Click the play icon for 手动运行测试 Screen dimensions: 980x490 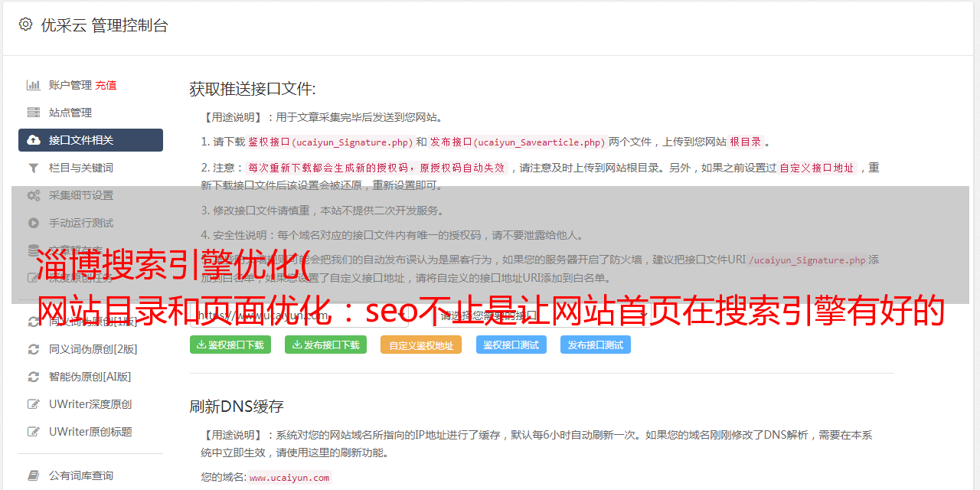click(34, 223)
